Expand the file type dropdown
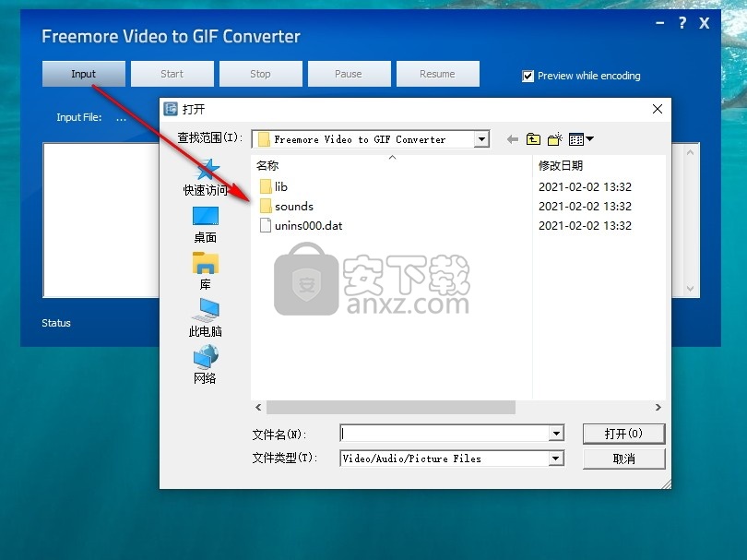The height and width of the screenshot is (560, 747). (x=555, y=459)
